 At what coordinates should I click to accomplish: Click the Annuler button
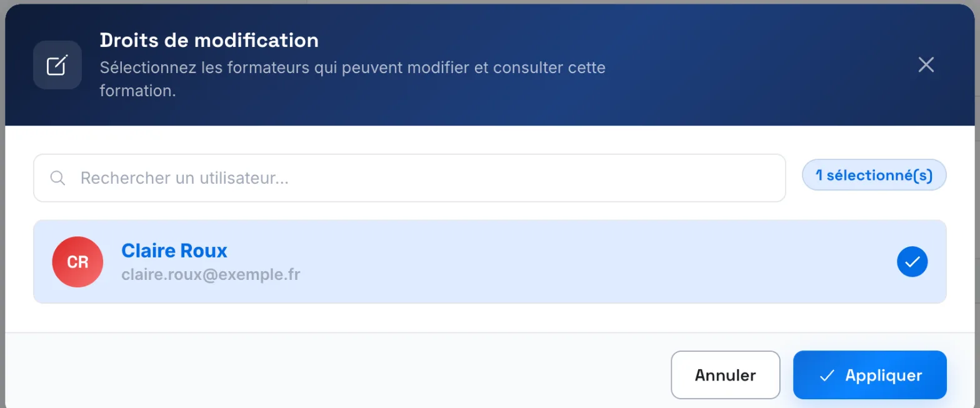coord(726,375)
